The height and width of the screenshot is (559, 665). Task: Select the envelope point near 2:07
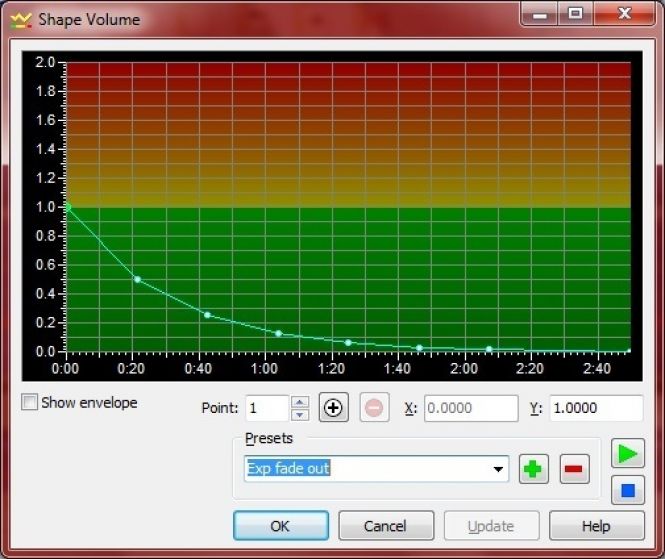[489, 349]
